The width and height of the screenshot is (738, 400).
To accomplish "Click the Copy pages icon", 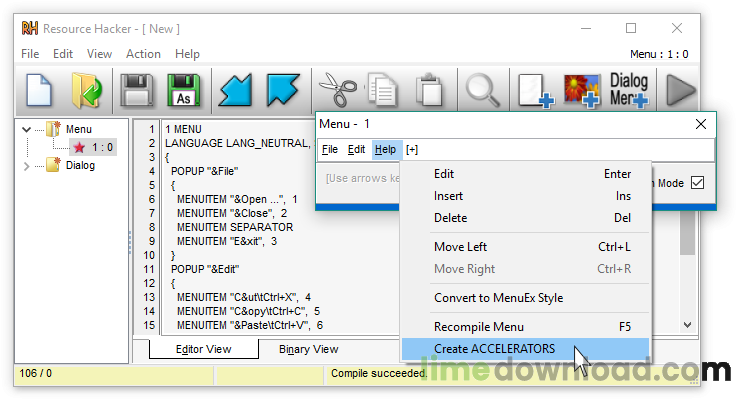I will tap(383, 90).
